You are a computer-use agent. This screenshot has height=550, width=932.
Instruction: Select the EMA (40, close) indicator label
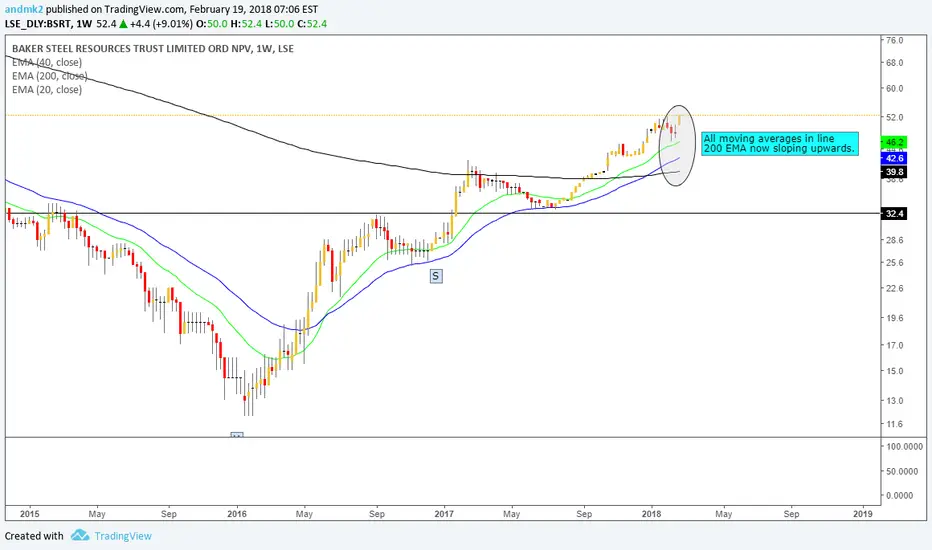pos(47,62)
